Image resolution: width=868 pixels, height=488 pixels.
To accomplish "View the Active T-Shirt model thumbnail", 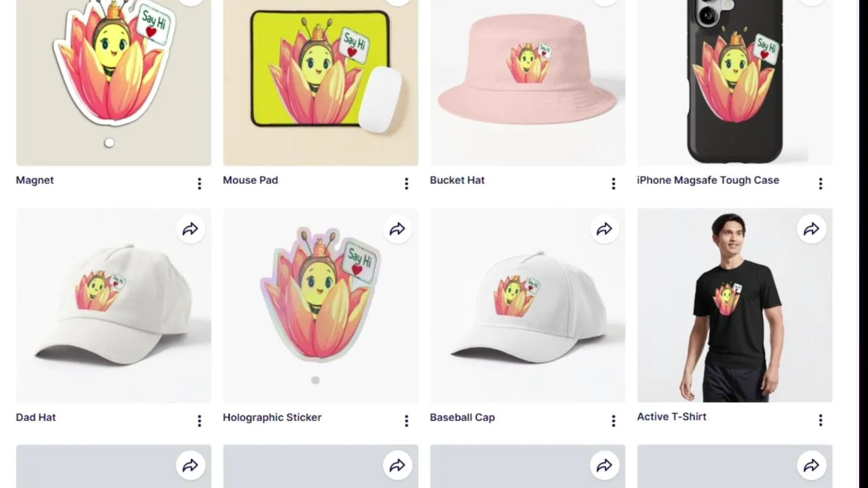I will click(734, 305).
